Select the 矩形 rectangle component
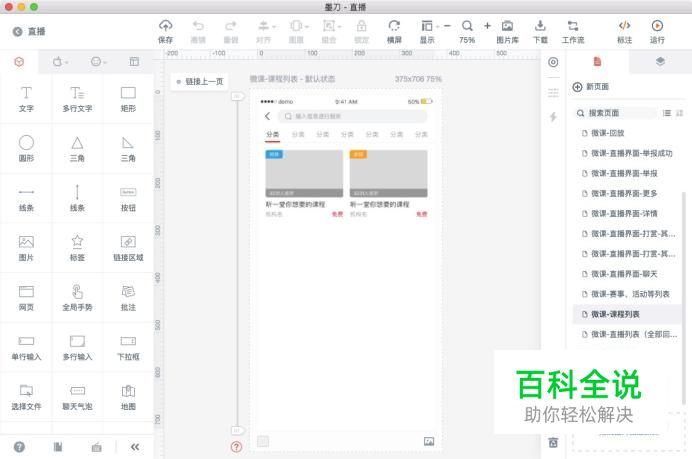Screen dimensions: 692x459 click(x=128, y=99)
